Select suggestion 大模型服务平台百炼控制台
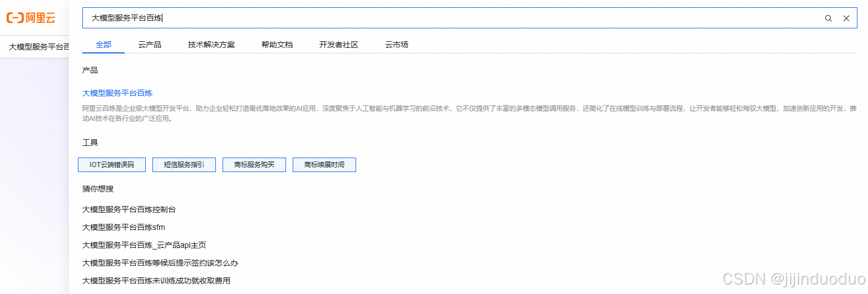The image size is (868, 294). coord(129,209)
